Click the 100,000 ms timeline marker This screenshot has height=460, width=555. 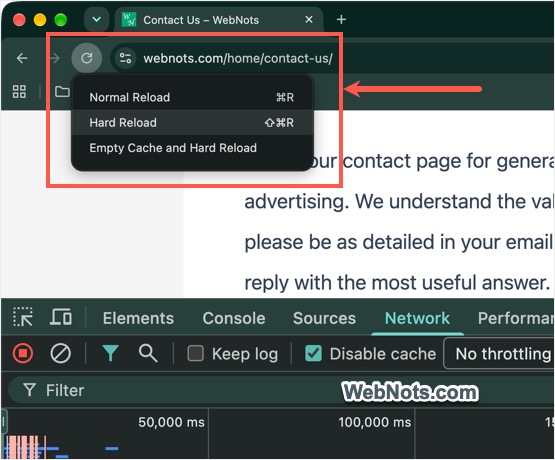[x=374, y=422]
